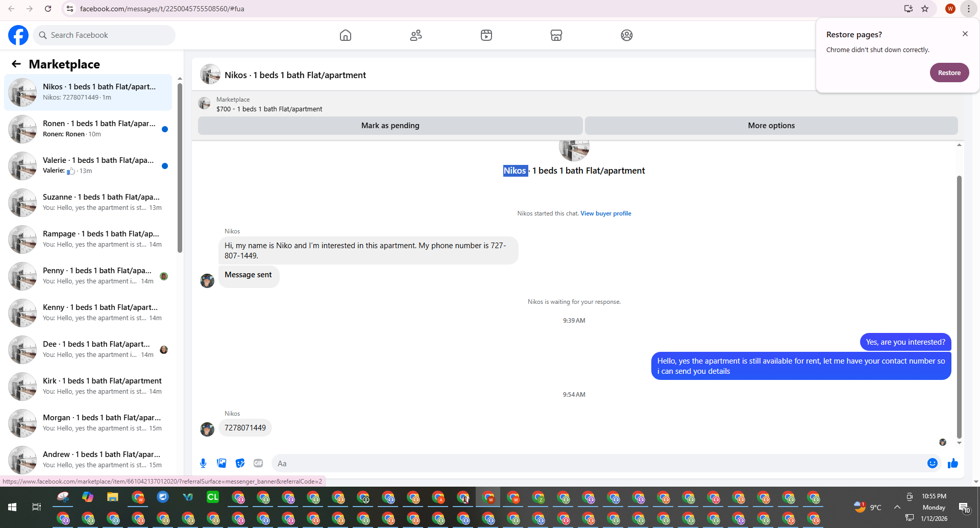Viewport: 980px width, 528px height.
Task: Click the chat messages scrollbar
Action: point(959,306)
